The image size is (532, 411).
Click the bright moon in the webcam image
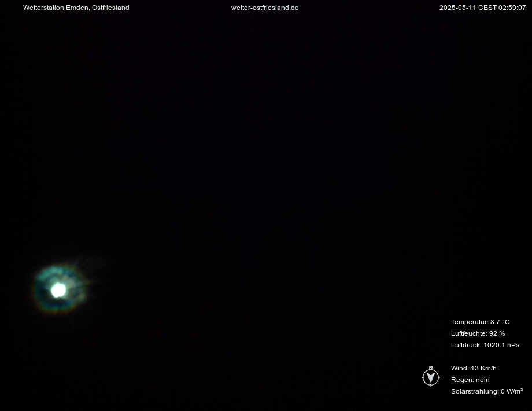coord(58,290)
